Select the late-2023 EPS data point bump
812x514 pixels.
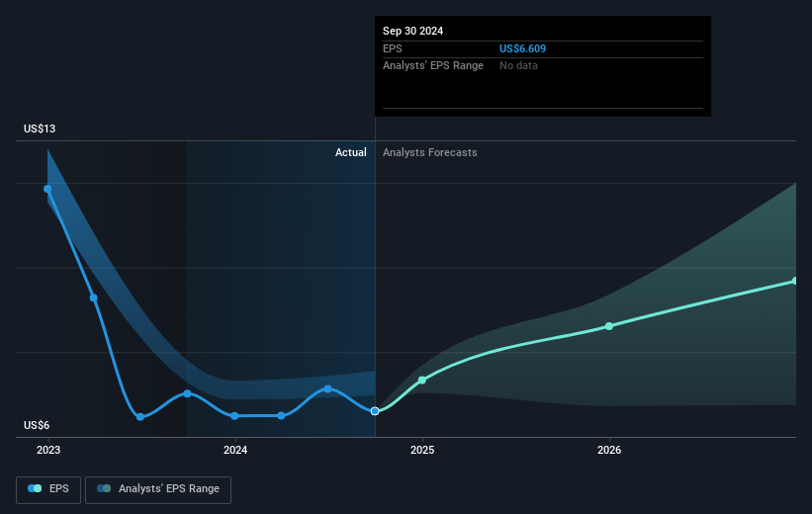click(188, 393)
